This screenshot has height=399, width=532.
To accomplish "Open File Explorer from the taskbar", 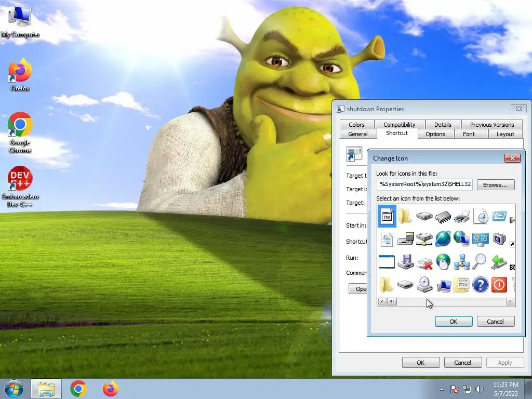I will (x=46, y=389).
